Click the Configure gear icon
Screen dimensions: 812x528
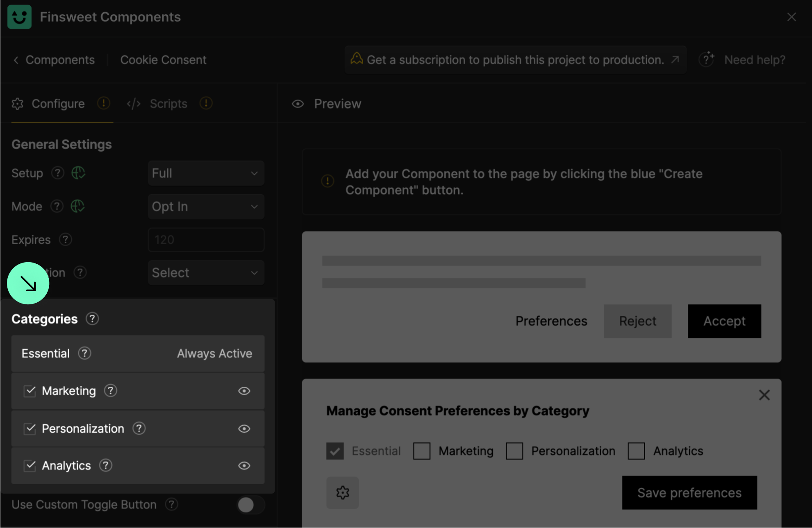pos(18,104)
